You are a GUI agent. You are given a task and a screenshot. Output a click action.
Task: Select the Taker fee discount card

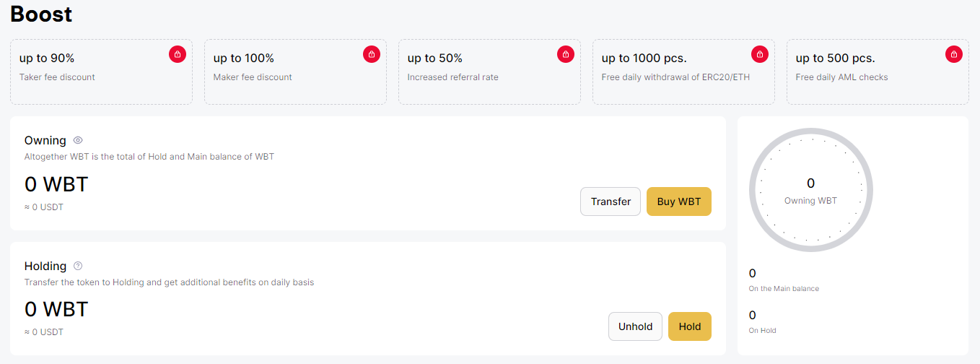point(101,71)
